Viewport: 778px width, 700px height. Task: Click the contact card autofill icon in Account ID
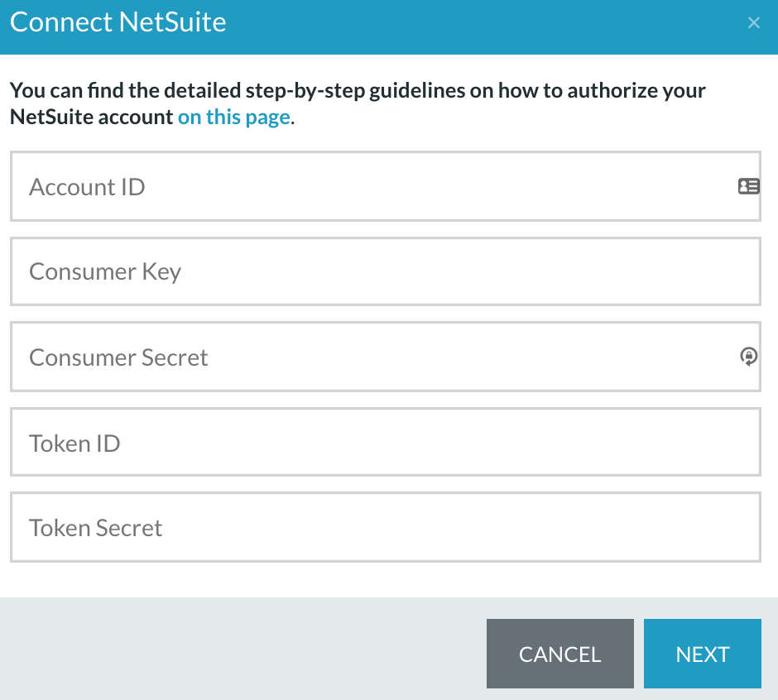click(x=748, y=186)
